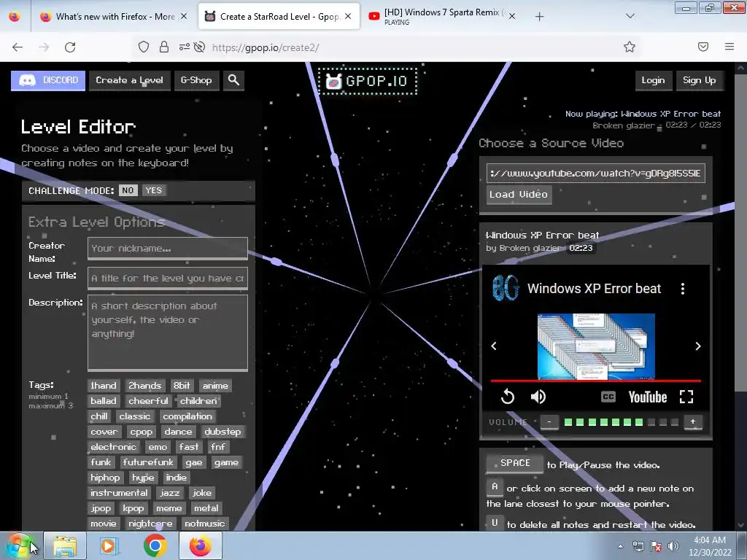
Task: Click the previous arrow in the video player
Action: 494,346
